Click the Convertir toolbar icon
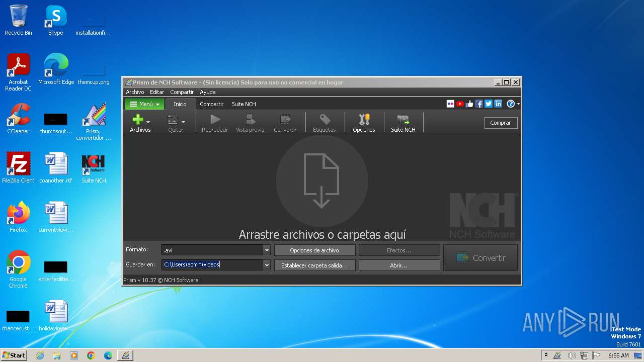 (x=285, y=120)
